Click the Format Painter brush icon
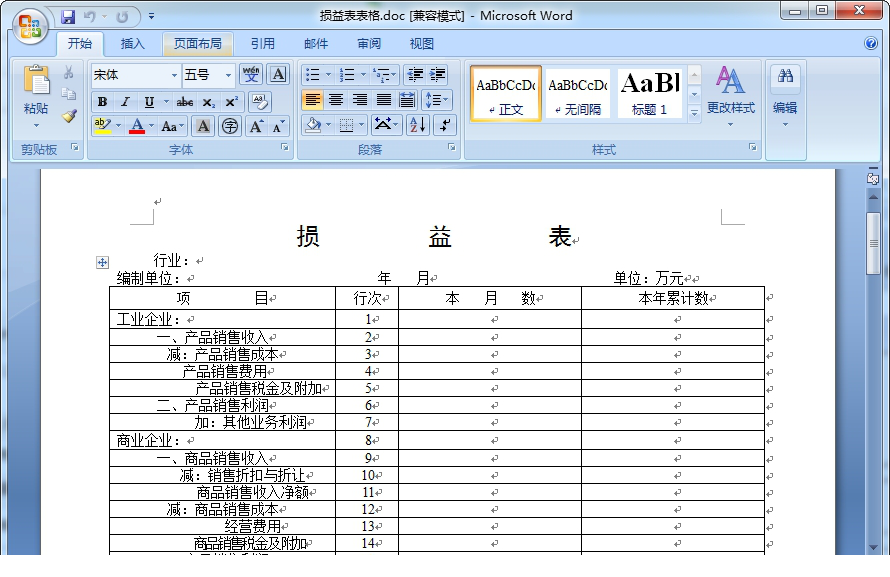The height and width of the screenshot is (577, 890). pos(69,116)
